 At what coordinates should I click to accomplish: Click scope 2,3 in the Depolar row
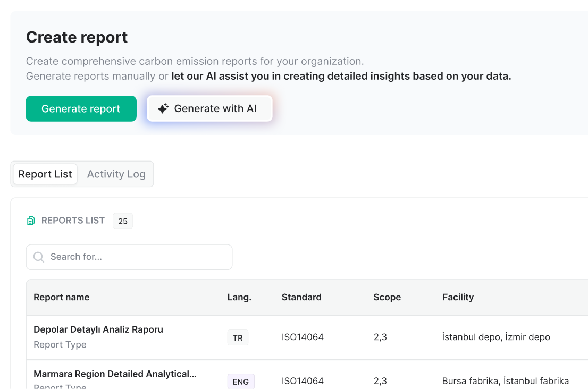[x=380, y=337]
